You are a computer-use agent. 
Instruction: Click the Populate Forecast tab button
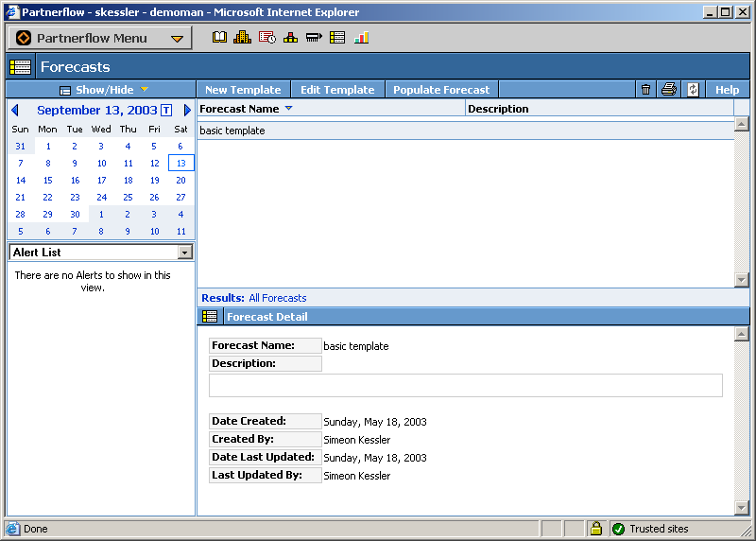tap(441, 90)
